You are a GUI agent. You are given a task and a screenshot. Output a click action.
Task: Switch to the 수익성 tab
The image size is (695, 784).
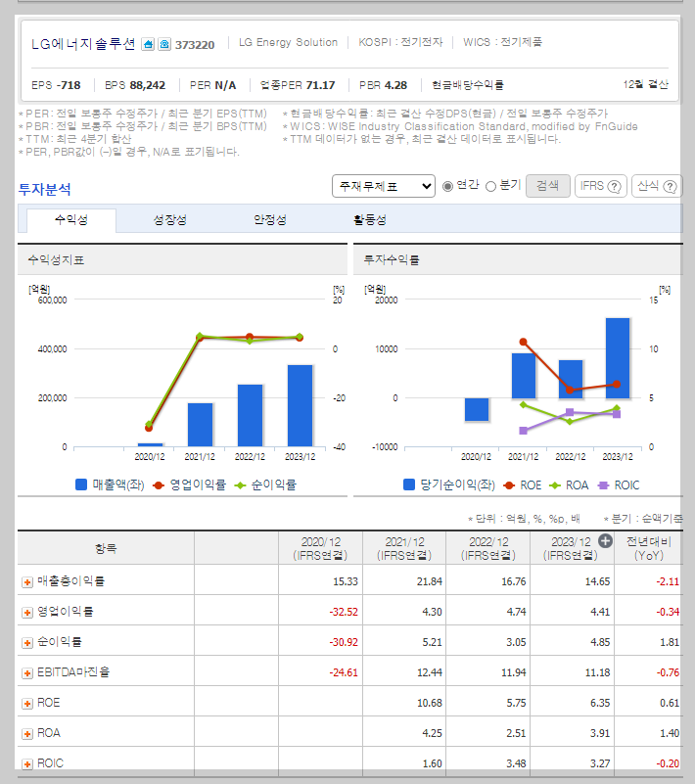point(71,220)
